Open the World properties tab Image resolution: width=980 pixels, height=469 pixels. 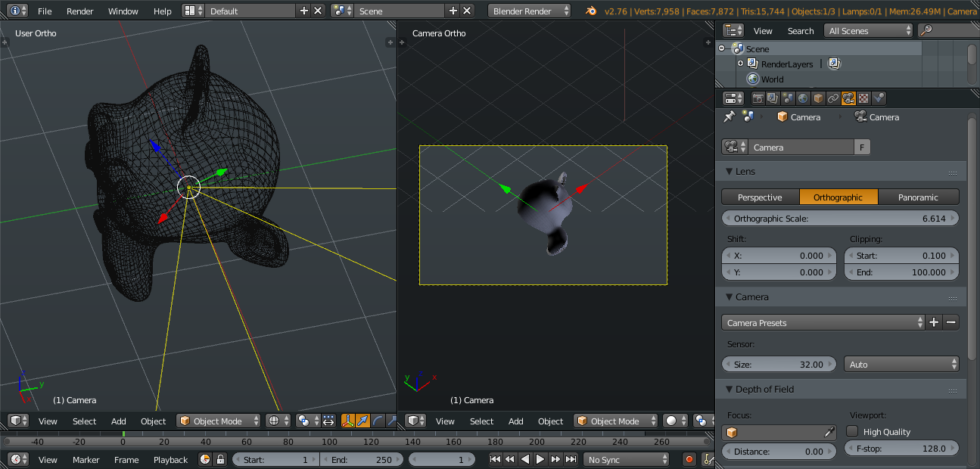pos(803,98)
